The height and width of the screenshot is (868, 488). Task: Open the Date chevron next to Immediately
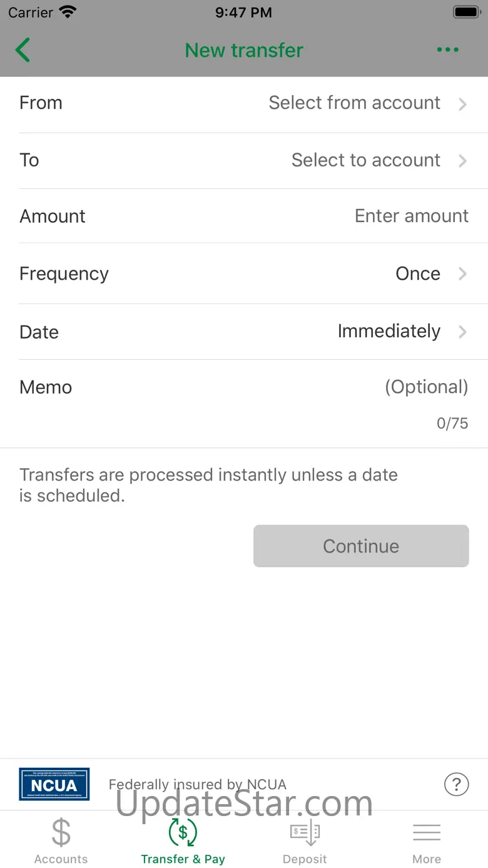tap(462, 332)
